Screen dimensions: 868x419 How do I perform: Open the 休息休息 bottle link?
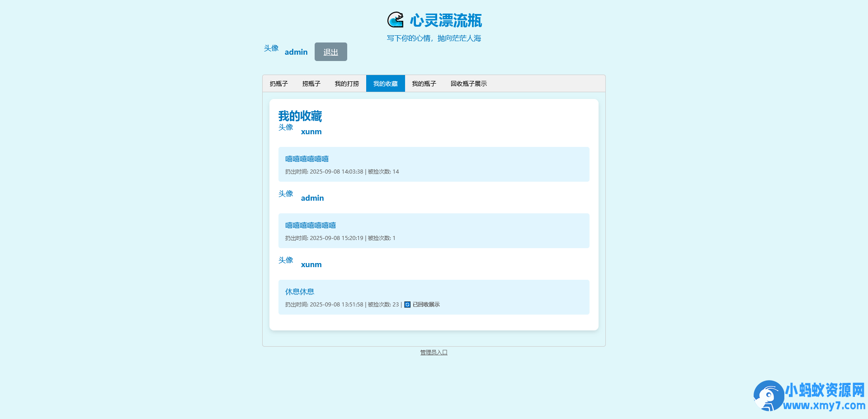(x=299, y=292)
